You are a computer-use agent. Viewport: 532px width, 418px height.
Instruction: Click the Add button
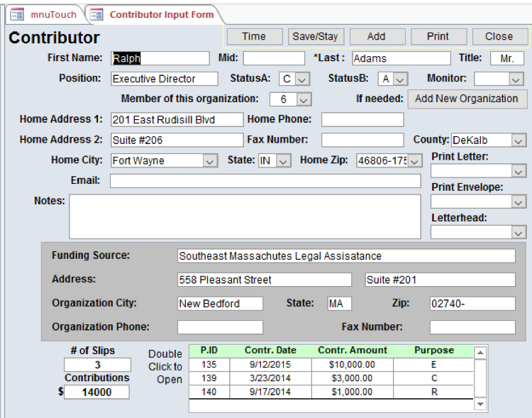377,37
